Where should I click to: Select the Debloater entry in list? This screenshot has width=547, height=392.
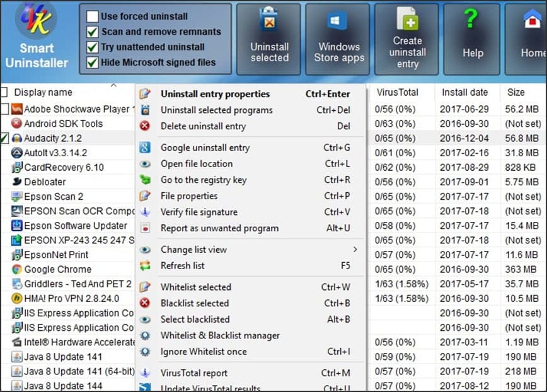click(x=45, y=182)
